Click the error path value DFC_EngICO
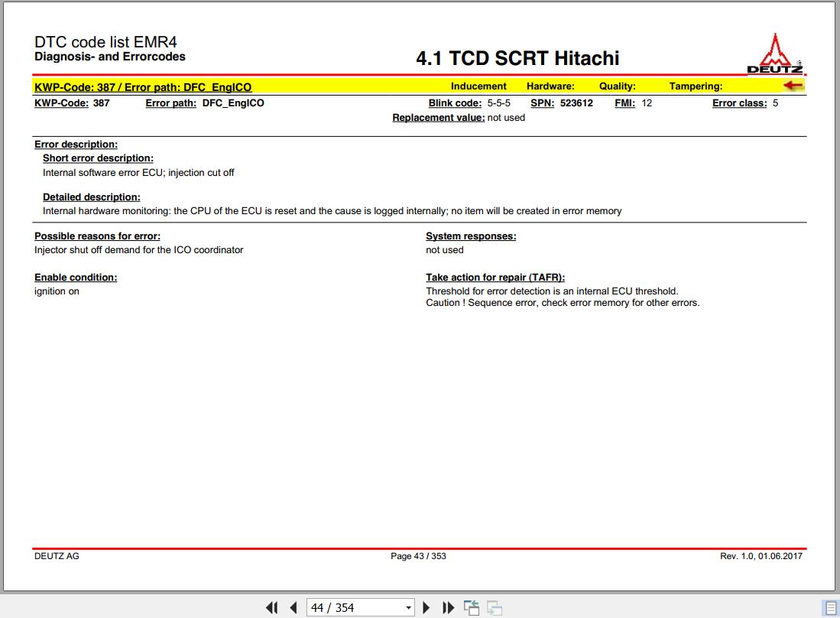The width and height of the screenshot is (840, 618). click(233, 103)
